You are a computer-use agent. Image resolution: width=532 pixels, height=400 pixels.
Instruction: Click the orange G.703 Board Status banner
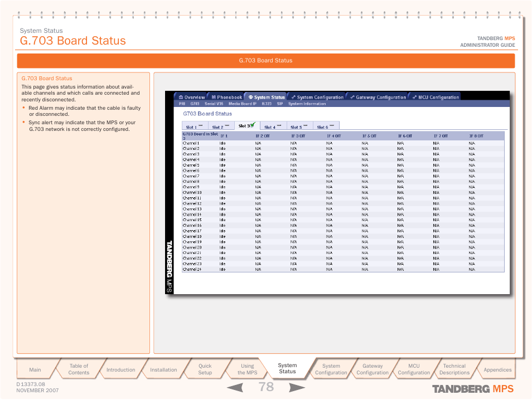[265, 60]
